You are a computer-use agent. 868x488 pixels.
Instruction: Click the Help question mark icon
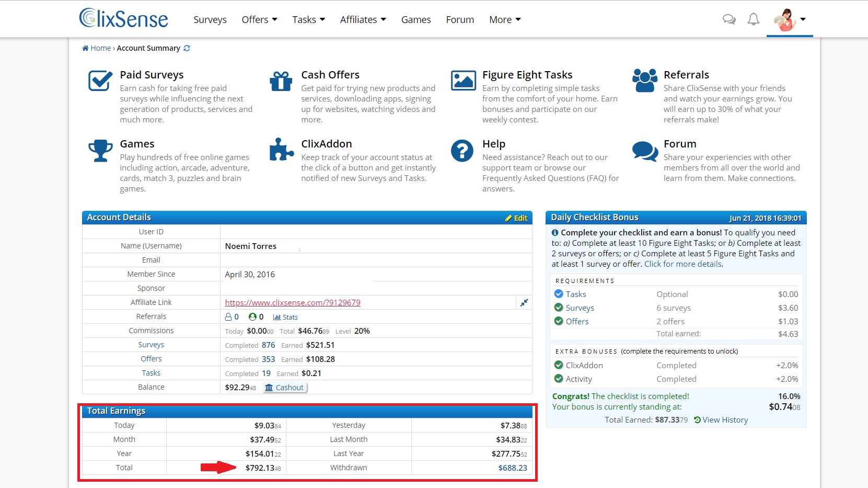click(462, 151)
